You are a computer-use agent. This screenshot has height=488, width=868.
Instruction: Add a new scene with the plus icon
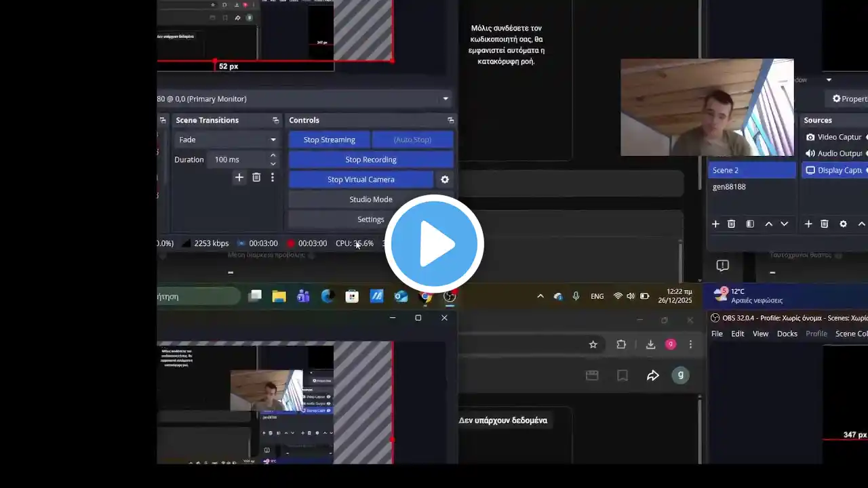coord(715,224)
